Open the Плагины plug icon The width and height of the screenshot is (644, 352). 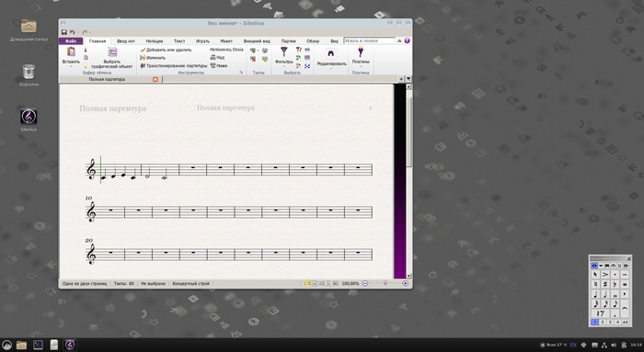click(x=361, y=51)
